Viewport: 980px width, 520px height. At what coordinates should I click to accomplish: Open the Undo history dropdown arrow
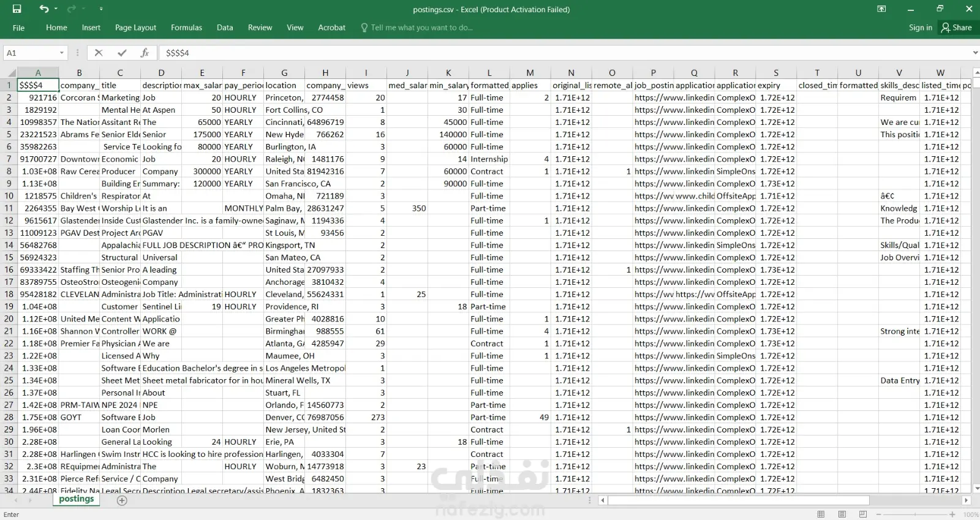click(x=56, y=9)
